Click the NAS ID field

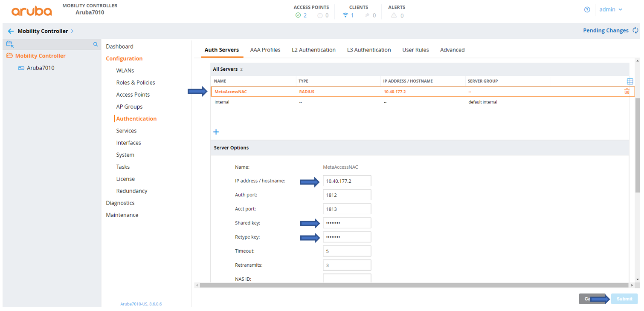point(347,278)
